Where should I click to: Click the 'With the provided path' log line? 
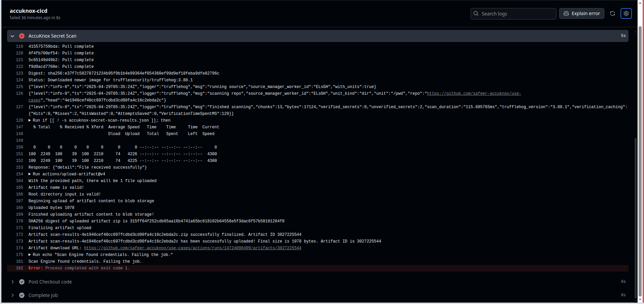pos(93,181)
